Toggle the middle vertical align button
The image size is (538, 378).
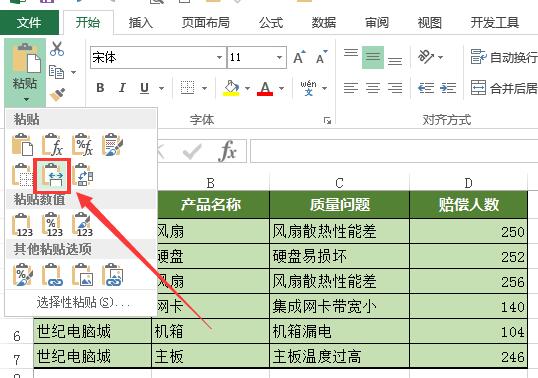373,57
